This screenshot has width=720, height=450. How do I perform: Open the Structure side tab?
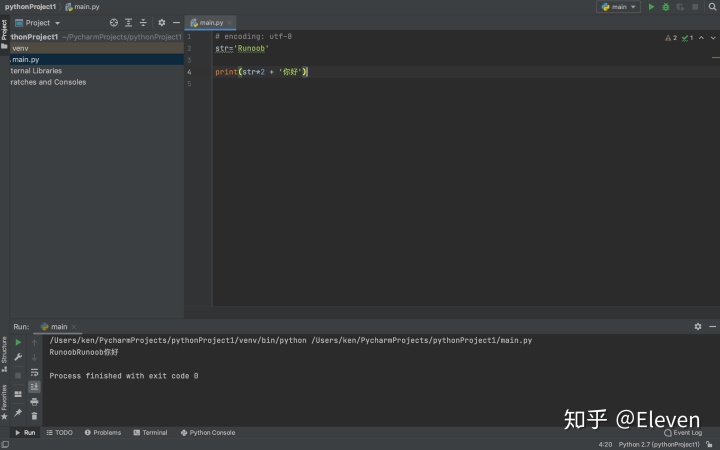(x=5, y=354)
